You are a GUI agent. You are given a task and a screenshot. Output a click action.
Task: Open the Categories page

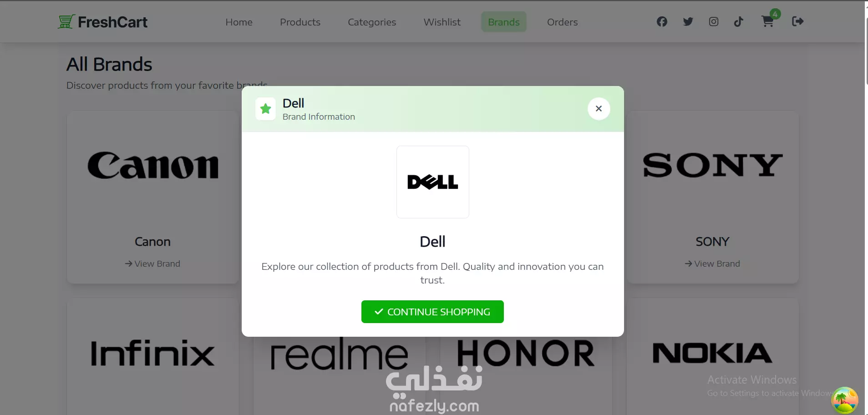(372, 22)
